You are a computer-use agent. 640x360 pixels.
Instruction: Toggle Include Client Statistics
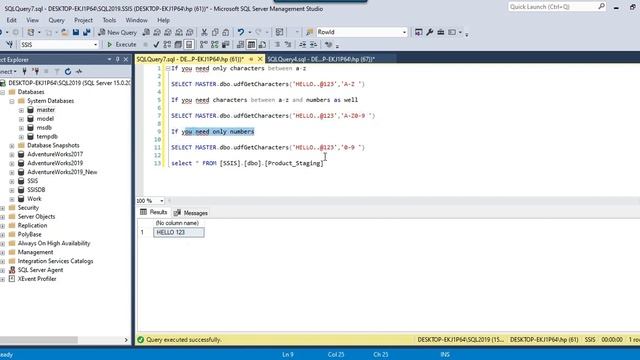(x=226, y=44)
